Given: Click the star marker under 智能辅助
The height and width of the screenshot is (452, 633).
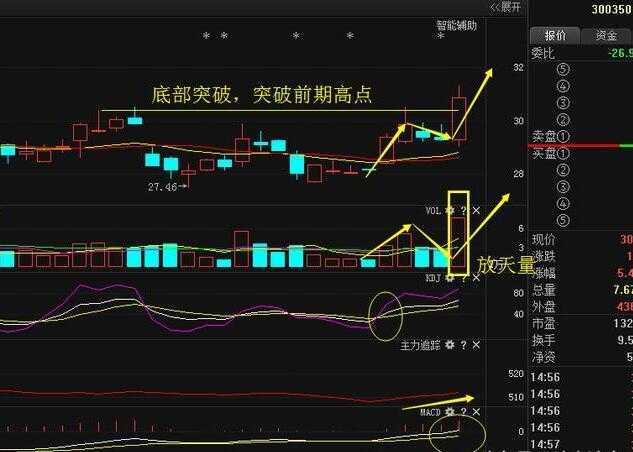Looking at the screenshot, I should [x=441, y=36].
